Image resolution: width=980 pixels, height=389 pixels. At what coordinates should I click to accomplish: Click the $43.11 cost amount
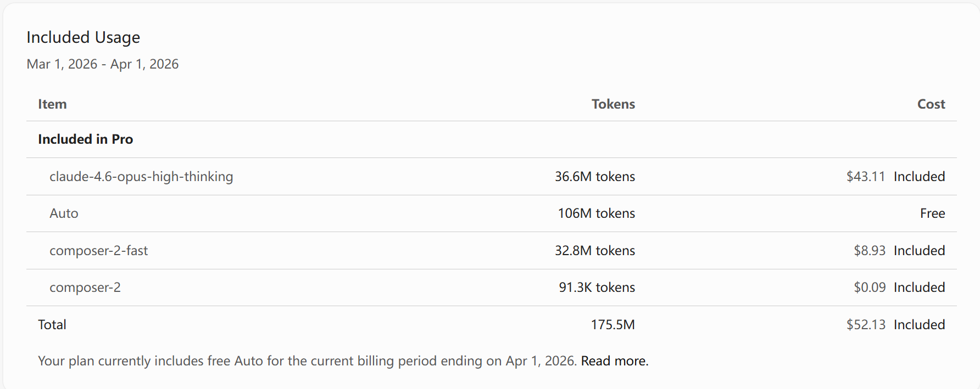tap(866, 177)
